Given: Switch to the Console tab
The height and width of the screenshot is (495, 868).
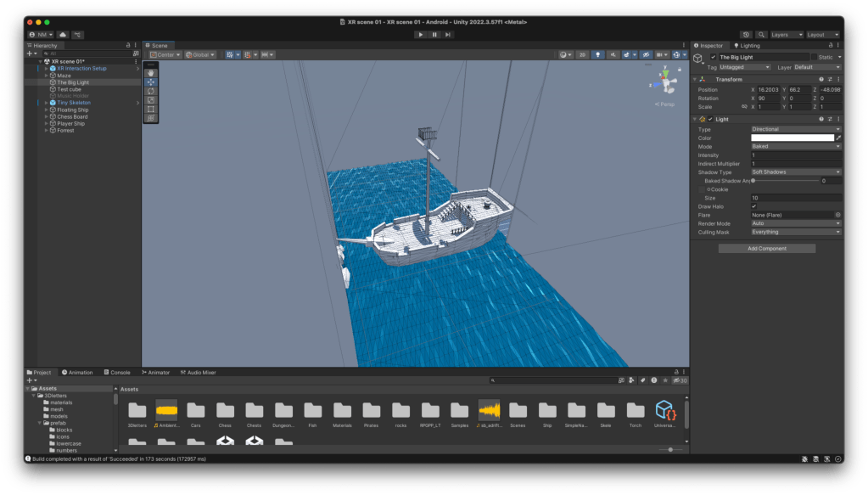Looking at the screenshot, I should click(117, 372).
